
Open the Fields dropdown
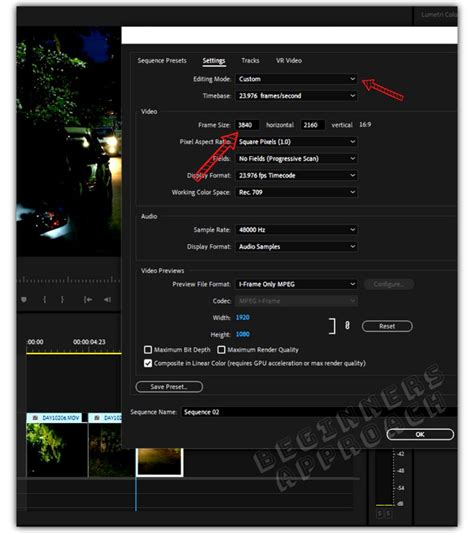click(x=296, y=158)
